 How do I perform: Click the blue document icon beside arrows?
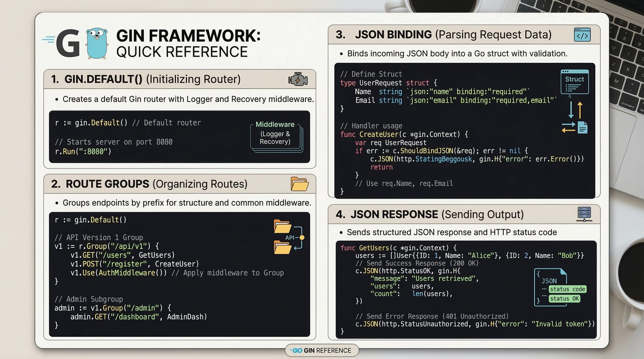tap(582, 127)
